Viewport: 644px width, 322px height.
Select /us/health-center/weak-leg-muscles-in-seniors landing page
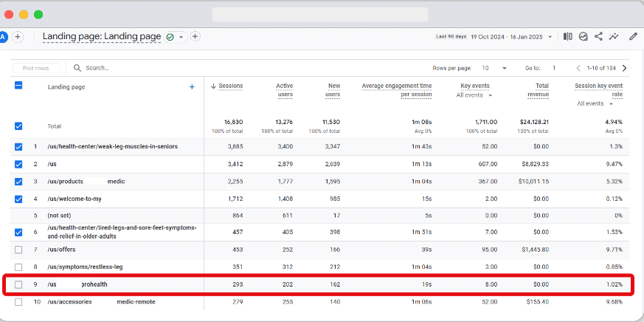113,146
